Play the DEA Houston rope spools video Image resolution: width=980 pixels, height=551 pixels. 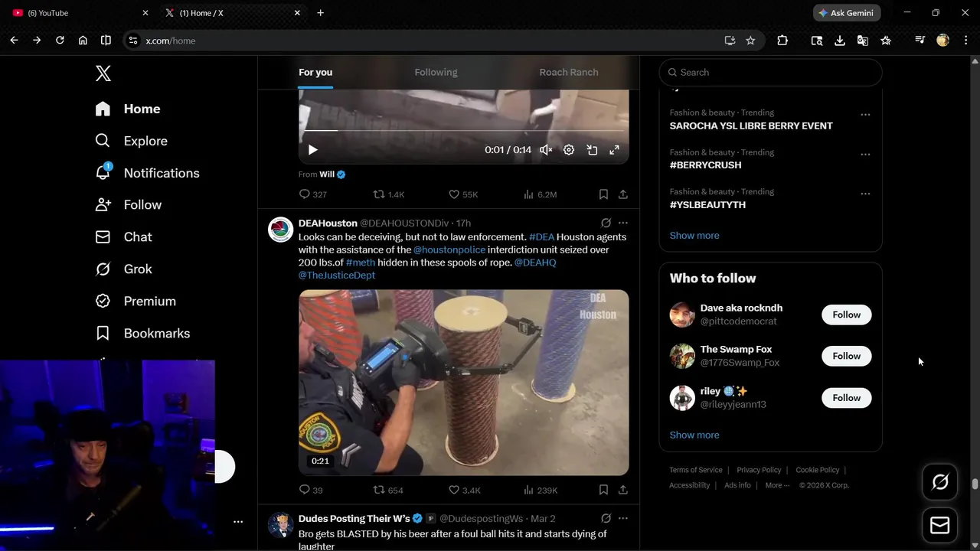[463, 382]
